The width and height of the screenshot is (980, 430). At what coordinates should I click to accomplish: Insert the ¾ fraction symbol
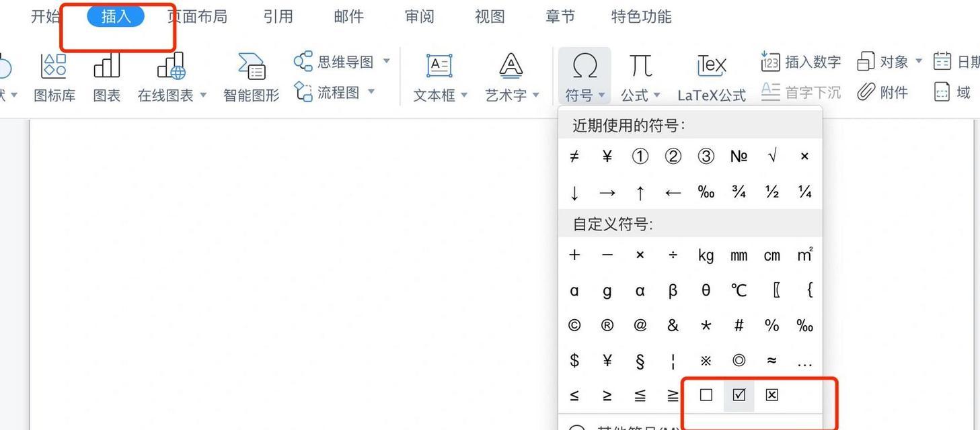tap(739, 193)
